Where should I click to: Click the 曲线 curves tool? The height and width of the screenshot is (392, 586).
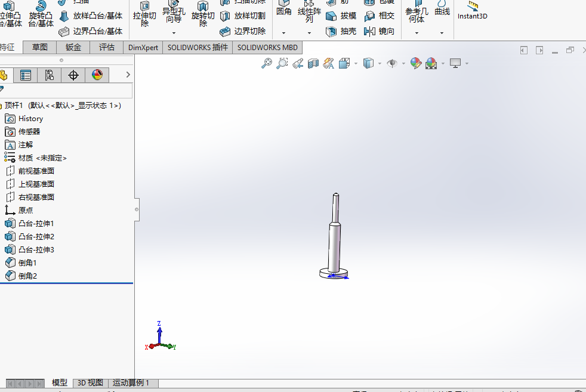click(442, 8)
